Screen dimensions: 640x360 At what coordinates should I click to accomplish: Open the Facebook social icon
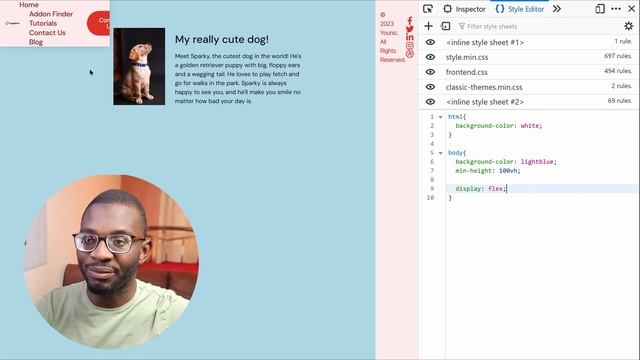(x=410, y=20)
